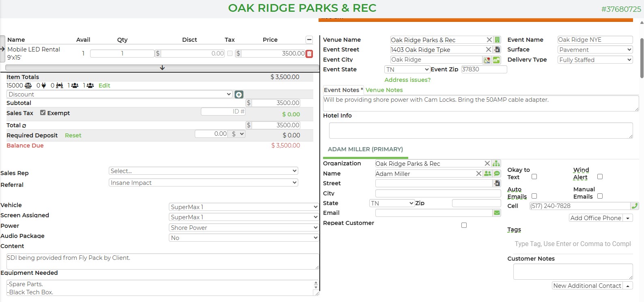Uncheck the Sales Tax Exempt checkbox
Viewport: 644px width, 302px height.
coord(43,113)
